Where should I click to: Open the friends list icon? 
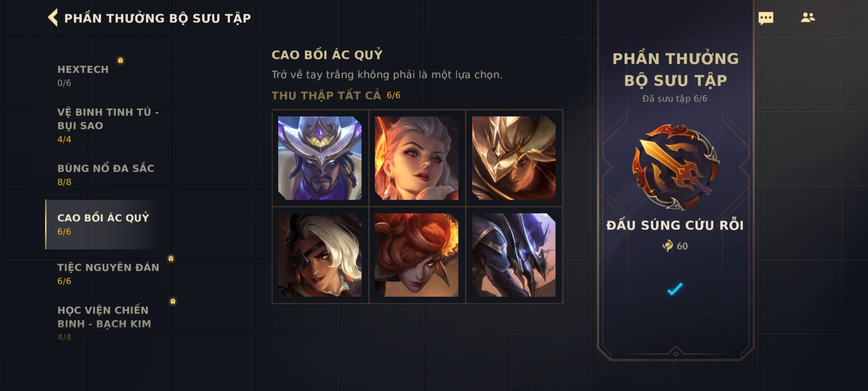(808, 17)
